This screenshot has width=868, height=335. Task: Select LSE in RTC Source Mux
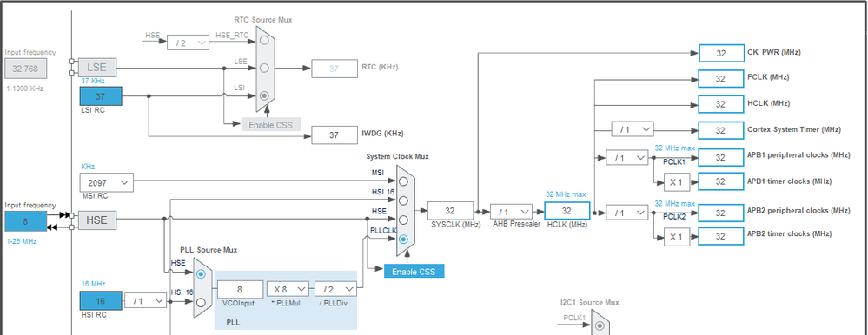(265, 68)
